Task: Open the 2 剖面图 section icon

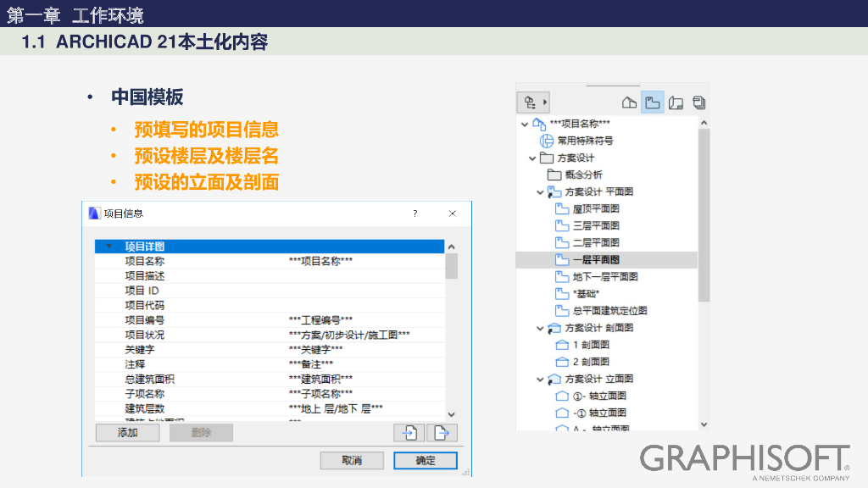Action: coord(562,362)
